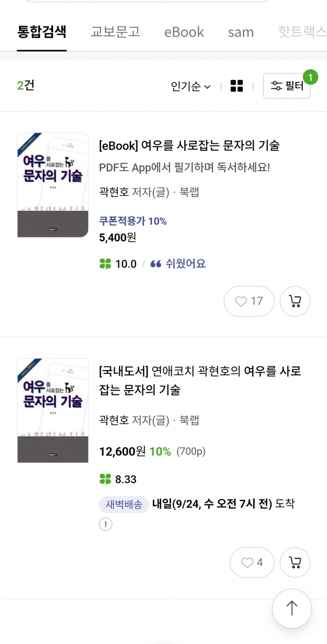The width and height of the screenshot is (327, 644).
Task: Tap the 국내도서 book cover thumbnail
Action: pos(53,410)
